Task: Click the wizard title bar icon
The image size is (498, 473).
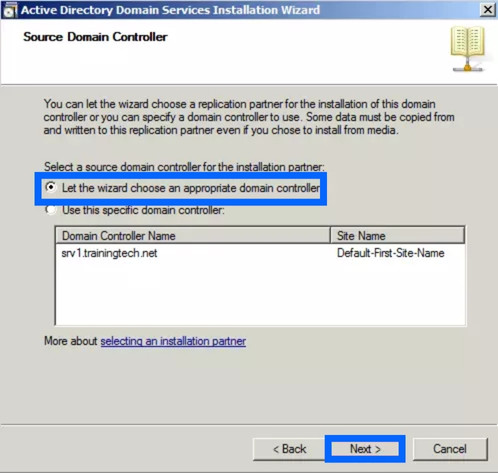Action: coord(9,10)
